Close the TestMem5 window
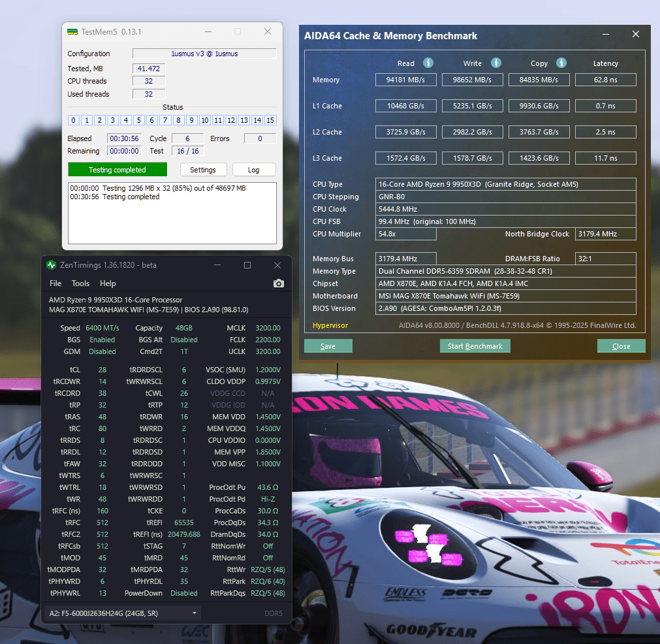This screenshot has height=644, width=660. (267, 31)
